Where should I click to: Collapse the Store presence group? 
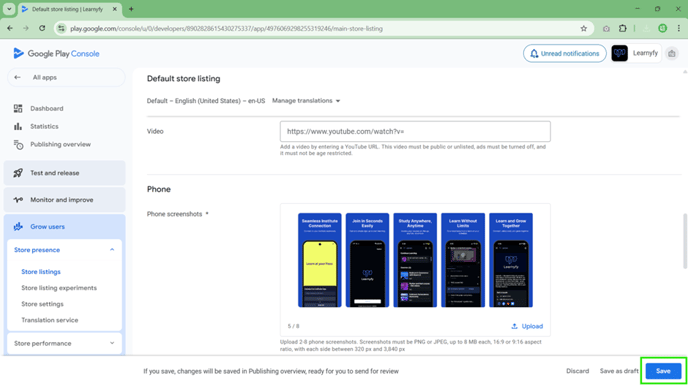(64, 250)
